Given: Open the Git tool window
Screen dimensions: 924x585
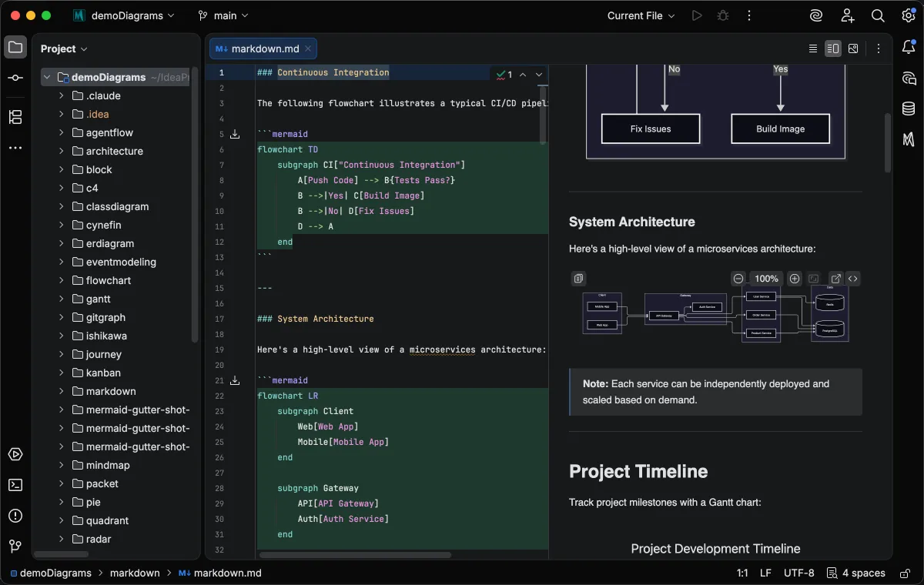Looking at the screenshot, I should (15, 547).
